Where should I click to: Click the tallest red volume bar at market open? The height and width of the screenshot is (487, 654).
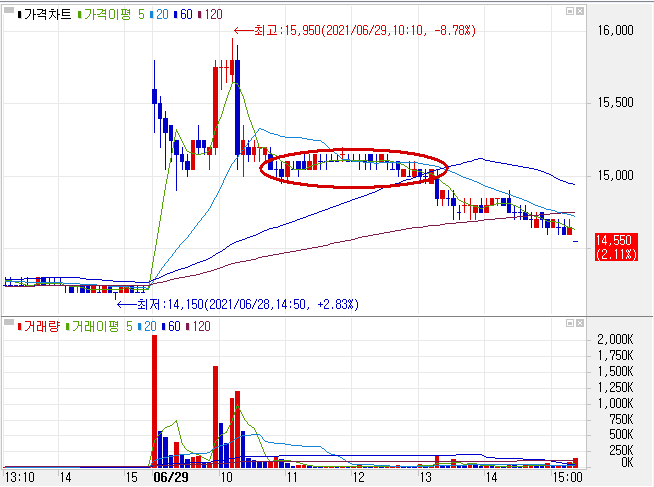[154, 401]
